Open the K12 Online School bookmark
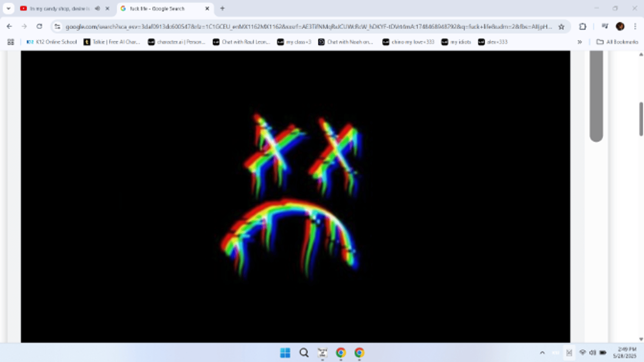 tap(52, 42)
